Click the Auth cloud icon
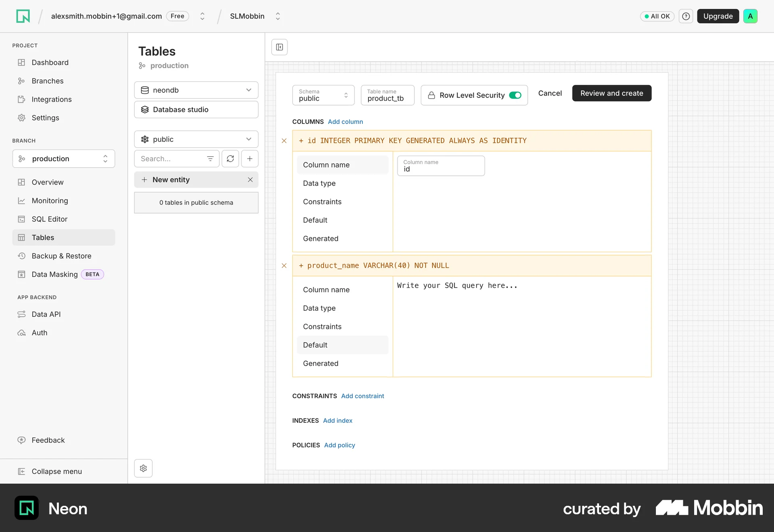 point(21,333)
